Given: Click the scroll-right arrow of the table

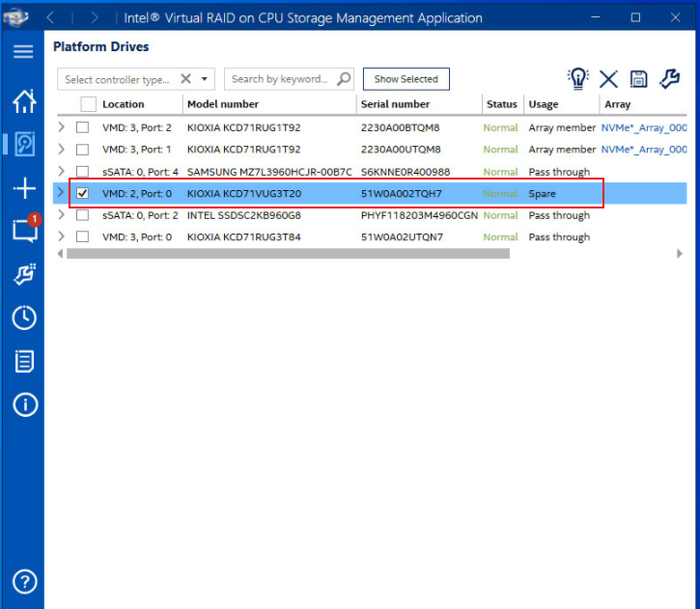Looking at the screenshot, I should [x=680, y=254].
